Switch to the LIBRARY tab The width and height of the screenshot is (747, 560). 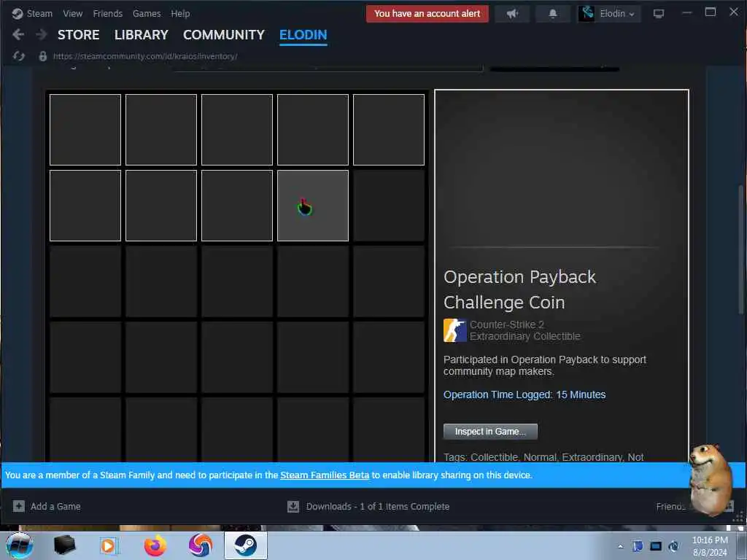tap(142, 35)
